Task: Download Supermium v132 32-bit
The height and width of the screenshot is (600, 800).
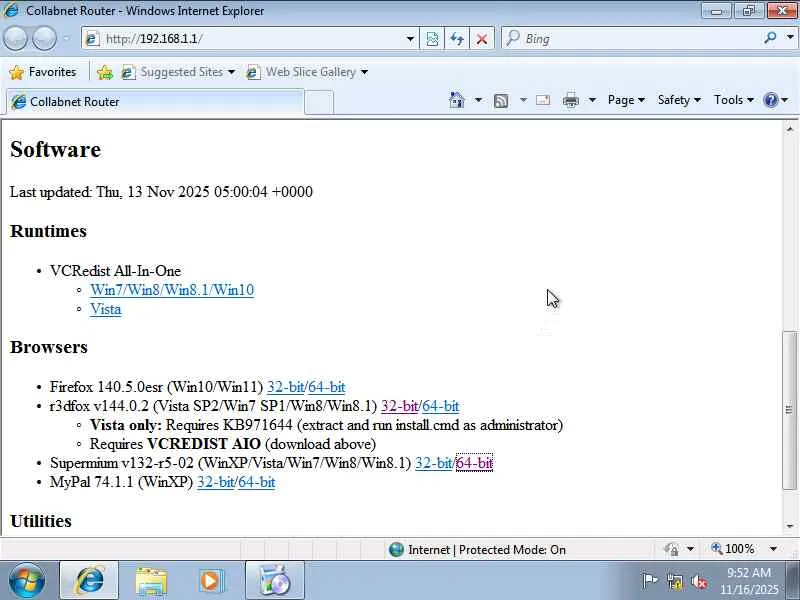Action: [x=434, y=463]
